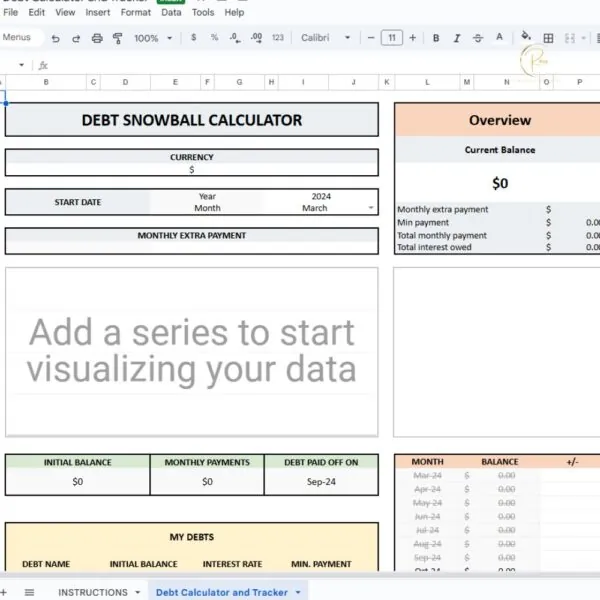Format as percent with % icon
This screenshot has width=600, height=600.
[x=214, y=38]
